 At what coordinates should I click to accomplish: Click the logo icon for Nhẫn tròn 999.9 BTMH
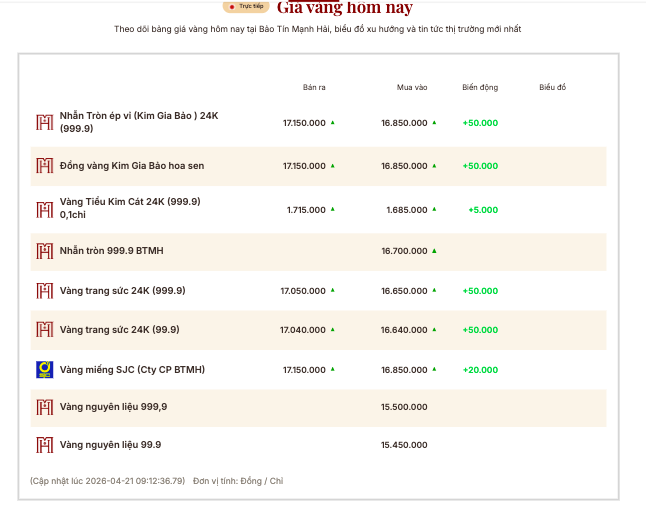(44, 250)
